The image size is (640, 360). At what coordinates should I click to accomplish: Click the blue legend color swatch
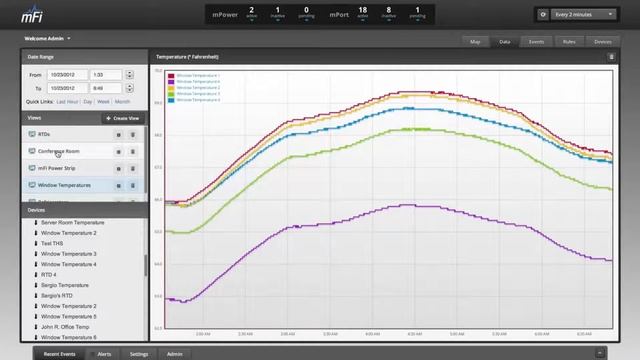pyautogui.click(x=171, y=100)
